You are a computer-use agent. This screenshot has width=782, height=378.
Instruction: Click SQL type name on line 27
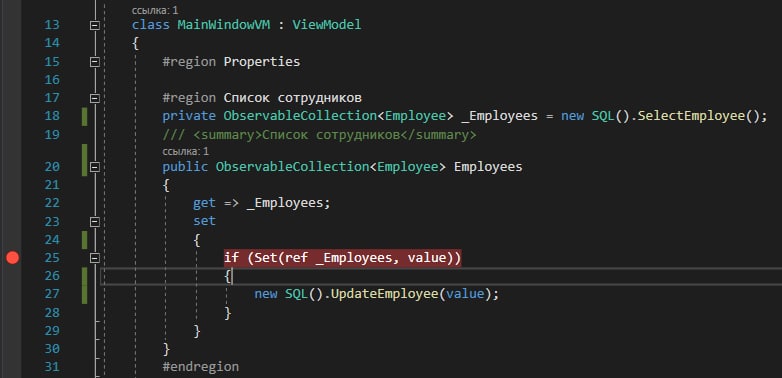pyautogui.click(x=296, y=294)
